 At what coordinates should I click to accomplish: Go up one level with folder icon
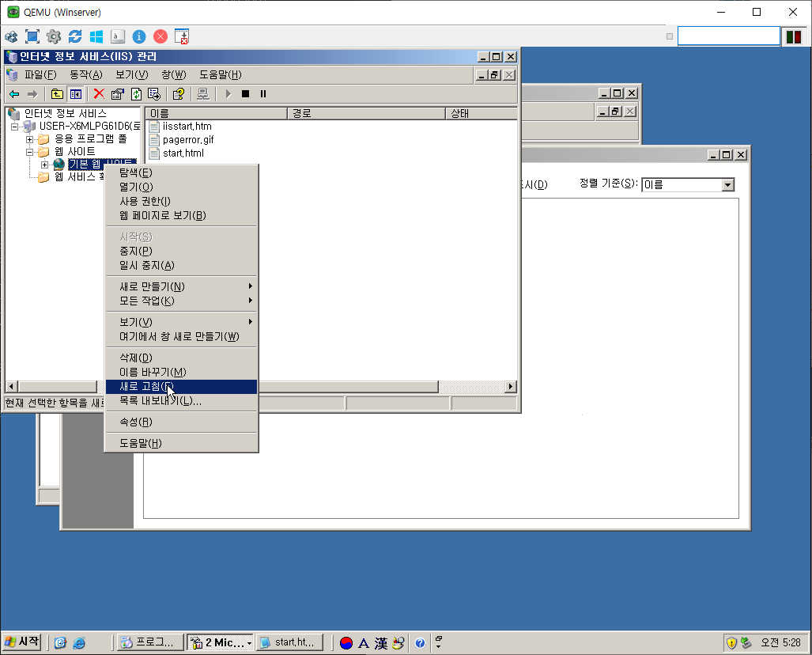tap(57, 94)
